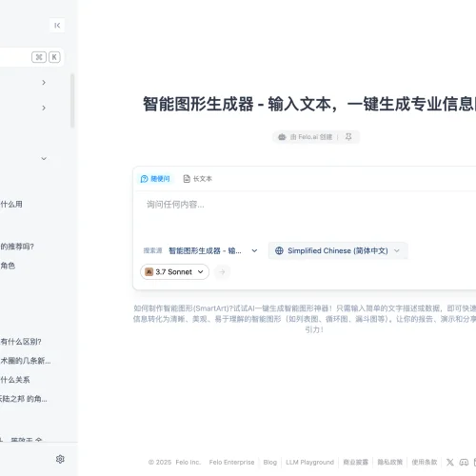Open the Felo Enterprise link
The width and height of the screenshot is (476, 476).
pos(231,462)
